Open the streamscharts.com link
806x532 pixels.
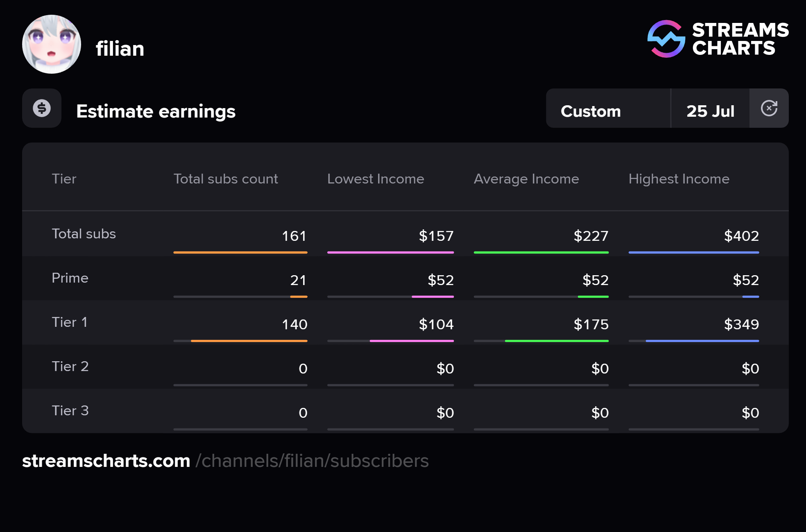(106, 461)
